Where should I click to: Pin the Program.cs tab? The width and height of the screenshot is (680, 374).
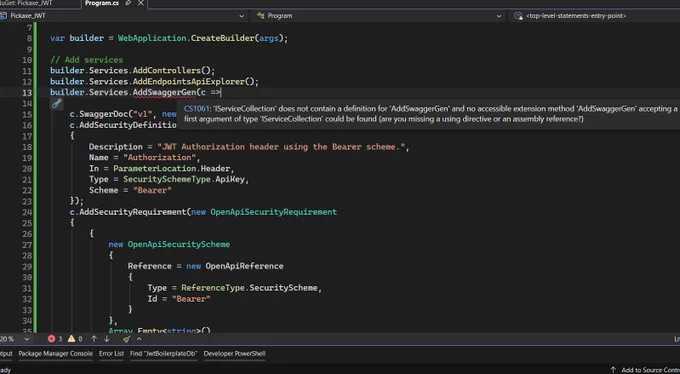click(128, 3)
